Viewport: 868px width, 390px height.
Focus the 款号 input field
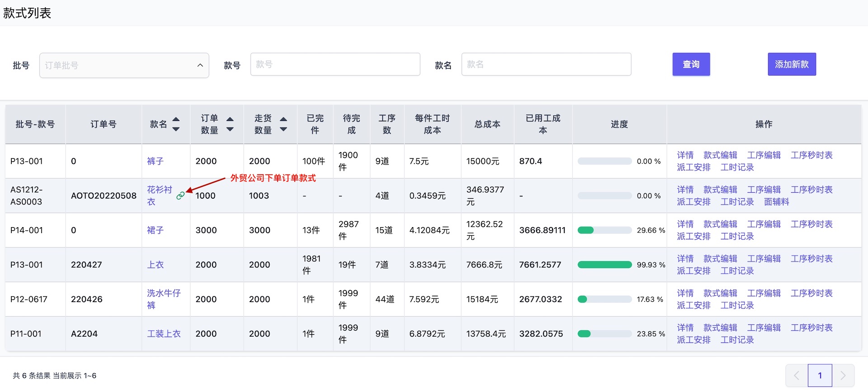click(x=335, y=64)
